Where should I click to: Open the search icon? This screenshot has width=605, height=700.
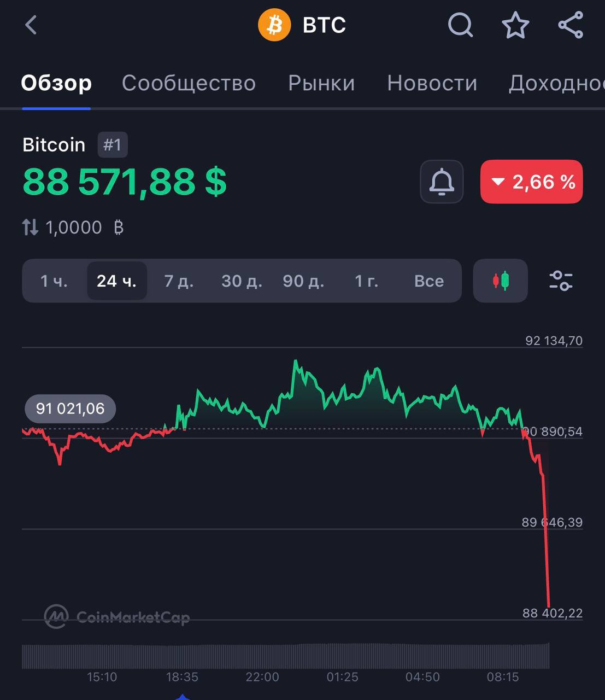(x=460, y=25)
